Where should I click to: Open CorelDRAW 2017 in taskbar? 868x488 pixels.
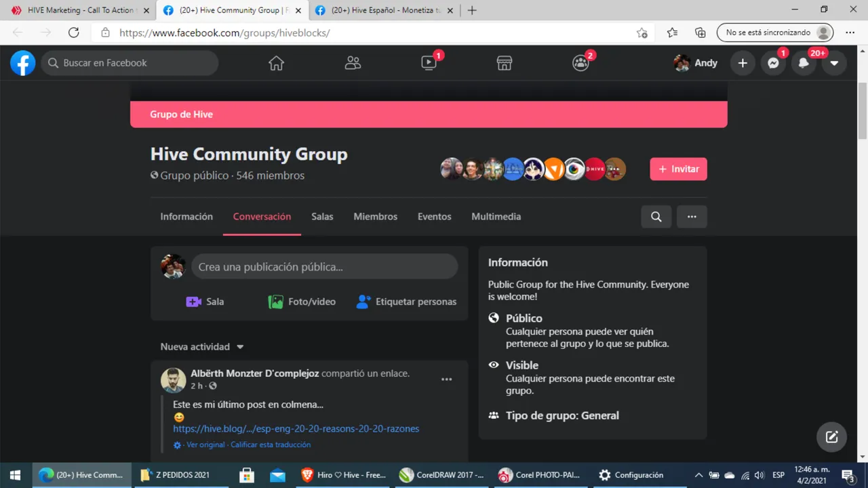442,475
